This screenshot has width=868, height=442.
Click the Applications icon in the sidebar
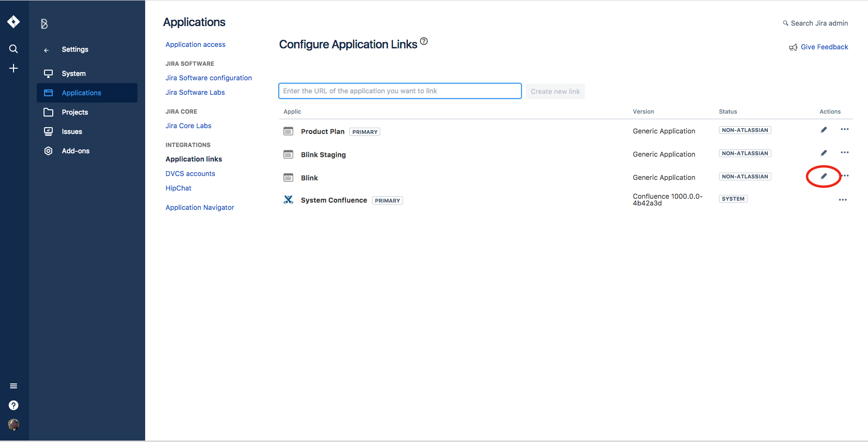coord(48,93)
